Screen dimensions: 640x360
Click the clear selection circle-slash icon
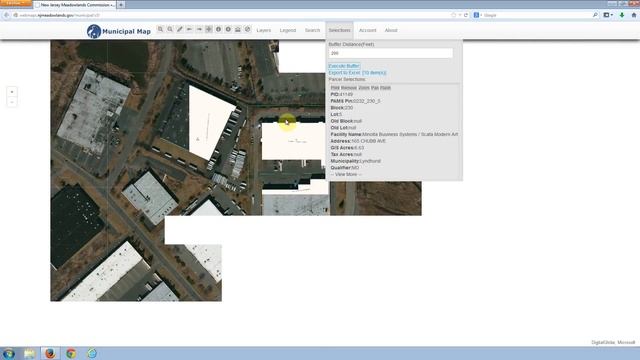tap(247, 29)
